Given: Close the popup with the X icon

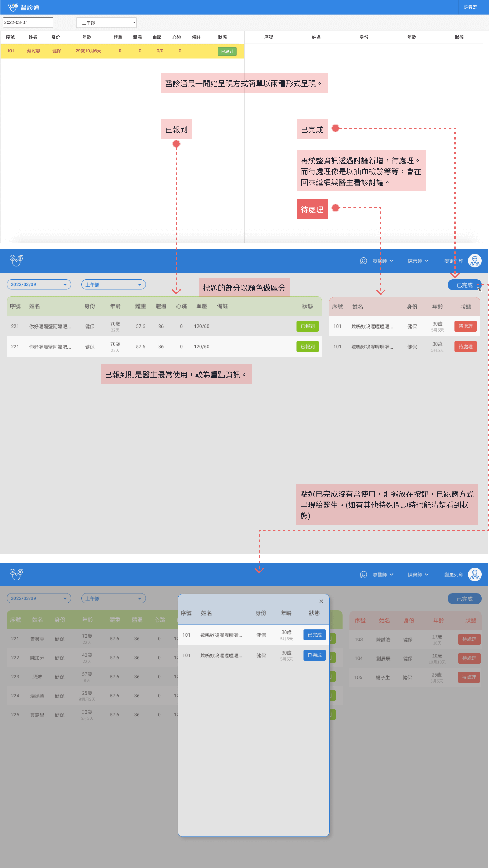Looking at the screenshot, I should (321, 601).
